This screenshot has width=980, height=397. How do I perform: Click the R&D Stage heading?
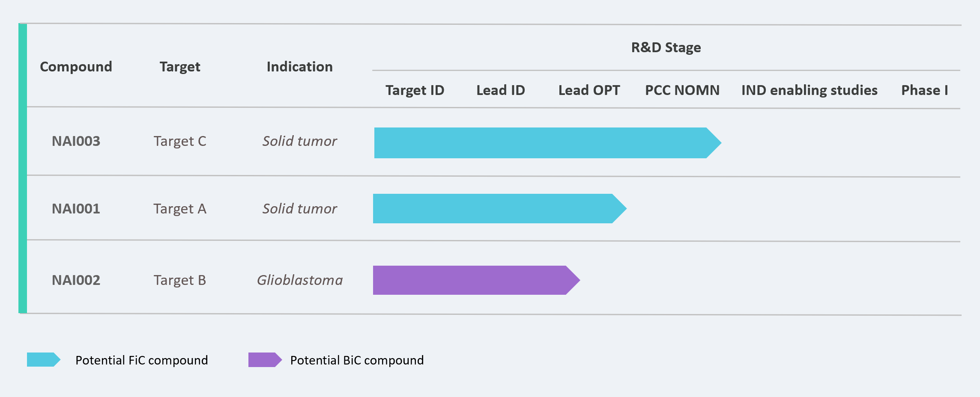pyautogui.click(x=666, y=47)
